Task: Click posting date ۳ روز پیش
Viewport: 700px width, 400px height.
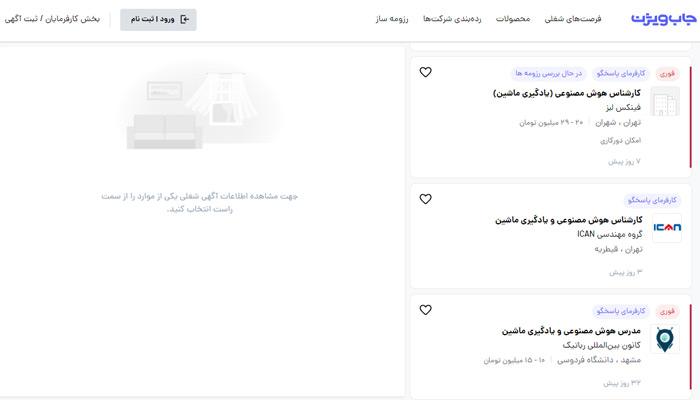Action: [626, 272]
